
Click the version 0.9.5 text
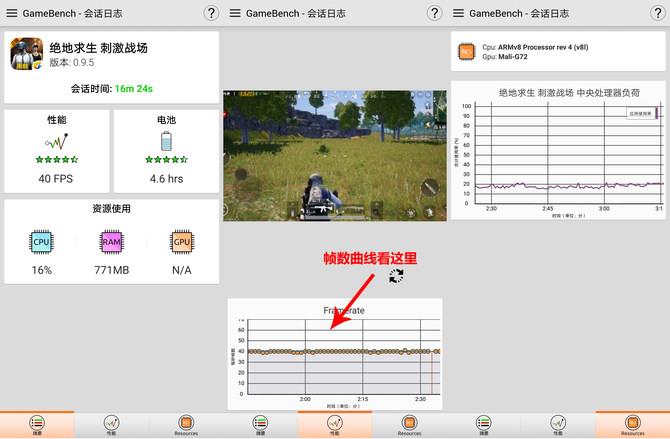(71, 62)
